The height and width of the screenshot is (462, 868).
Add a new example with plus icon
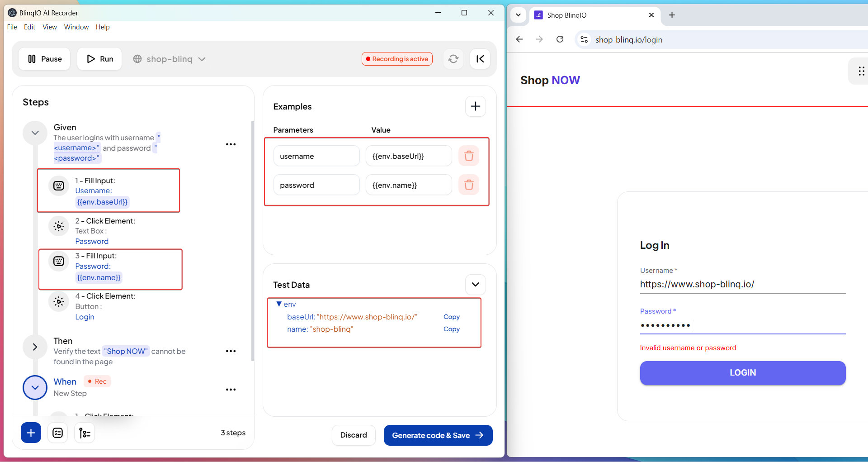click(x=475, y=106)
